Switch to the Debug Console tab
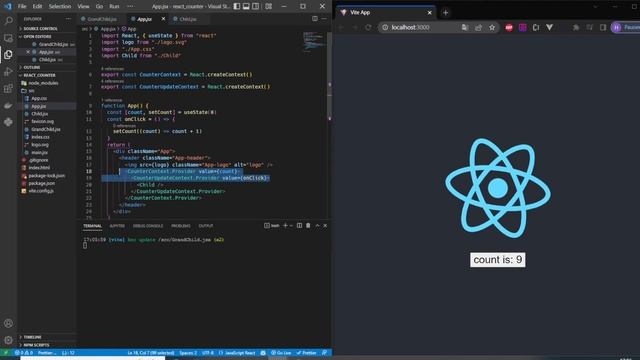The height and width of the screenshot is (360, 640). coord(148,226)
